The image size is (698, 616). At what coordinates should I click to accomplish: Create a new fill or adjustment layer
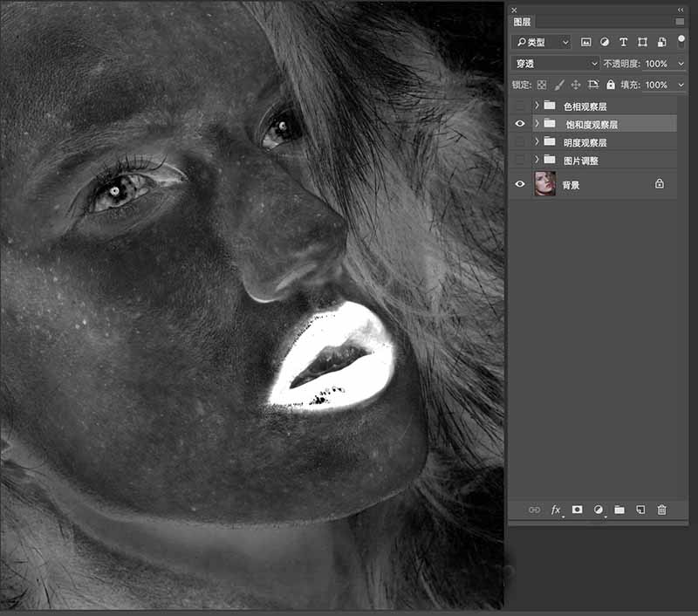(599, 510)
